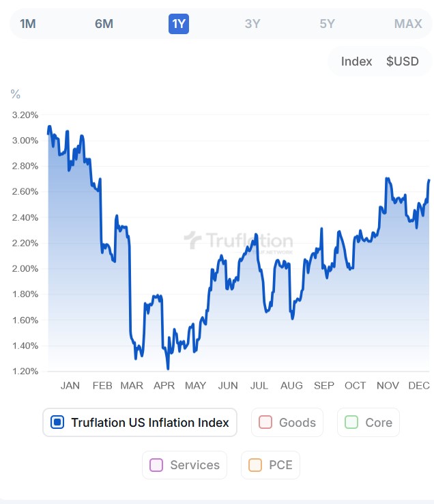Viewport: 434px width, 504px height.
Task: Select the Index display mode
Action: click(356, 61)
